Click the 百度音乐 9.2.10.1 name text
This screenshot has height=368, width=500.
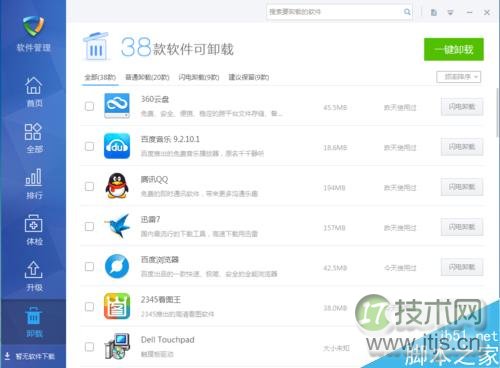coord(170,139)
